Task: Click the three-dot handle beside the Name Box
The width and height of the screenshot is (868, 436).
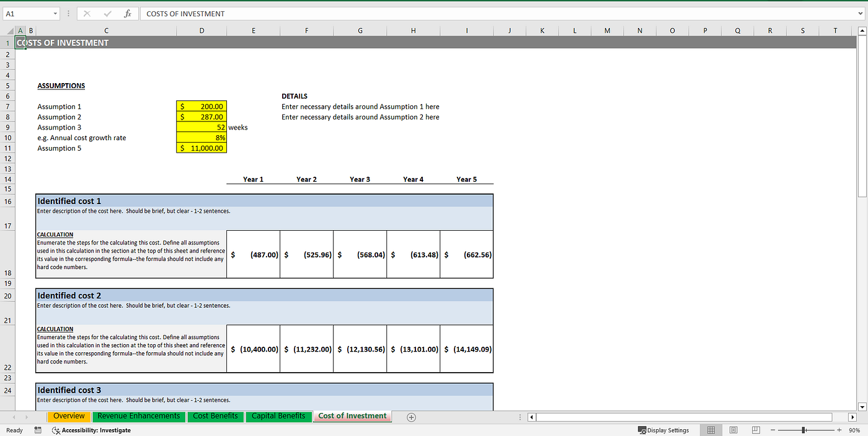Action: pyautogui.click(x=68, y=13)
